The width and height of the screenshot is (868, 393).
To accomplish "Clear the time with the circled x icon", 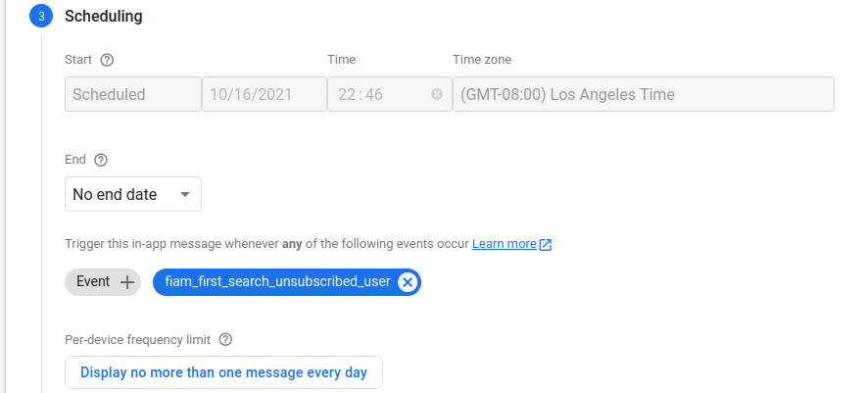I will [436, 95].
